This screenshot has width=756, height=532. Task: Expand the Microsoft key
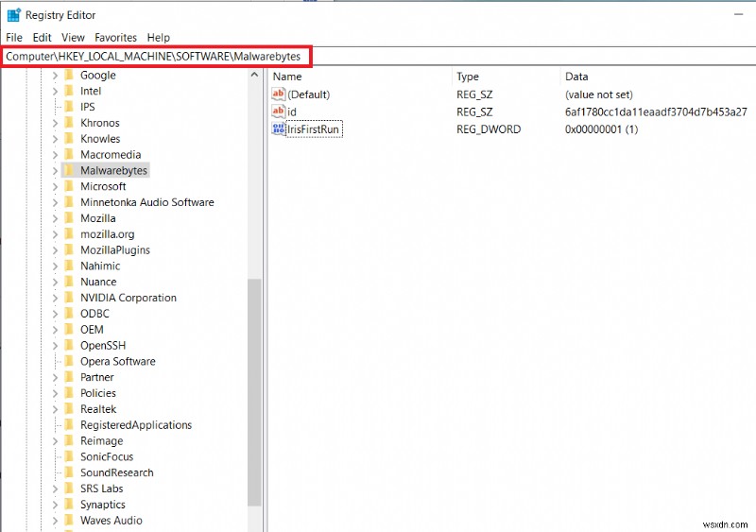pos(55,187)
